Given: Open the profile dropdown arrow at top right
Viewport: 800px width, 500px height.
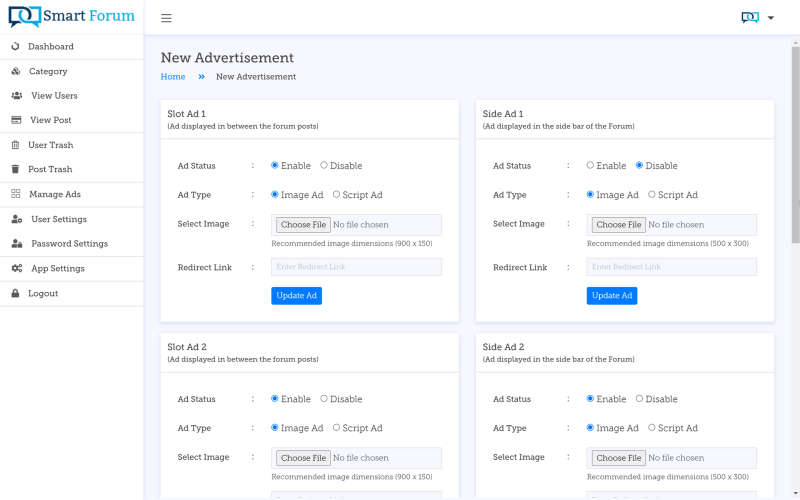Looking at the screenshot, I should point(771,18).
